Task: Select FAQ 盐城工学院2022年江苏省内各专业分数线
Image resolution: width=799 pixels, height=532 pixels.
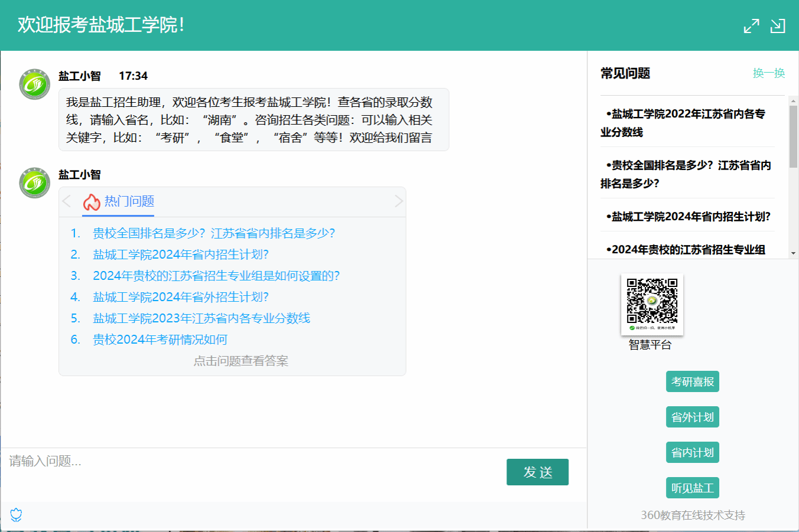Action: [x=686, y=123]
